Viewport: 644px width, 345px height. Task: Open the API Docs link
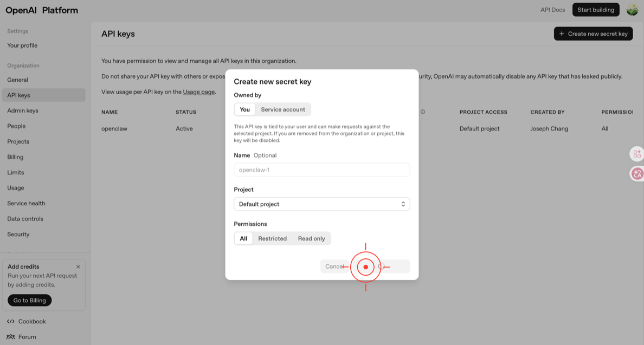552,10
